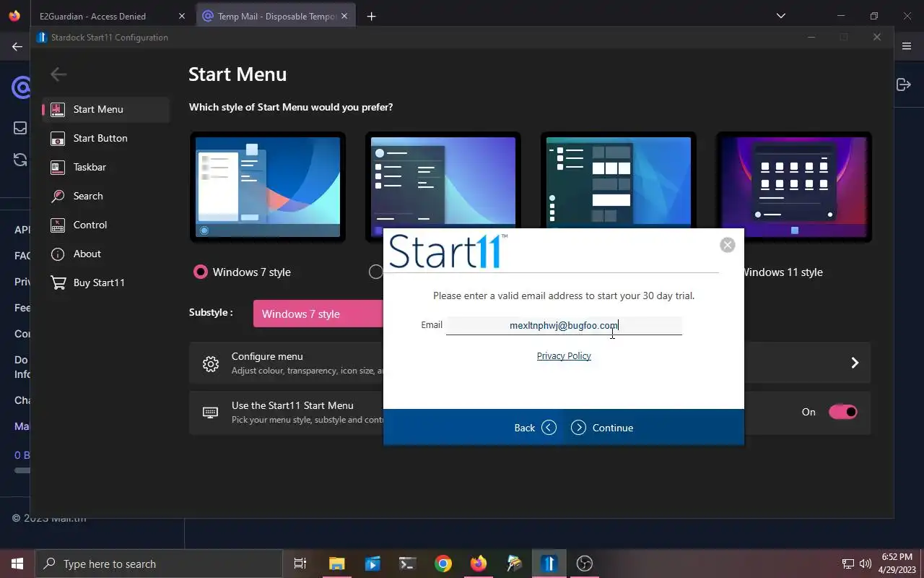Open File Explorer from the taskbar

[x=336, y=564]
